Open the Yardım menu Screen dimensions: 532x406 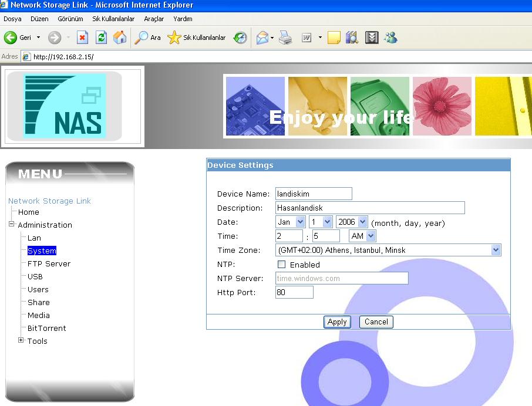(x=183, y=19)
